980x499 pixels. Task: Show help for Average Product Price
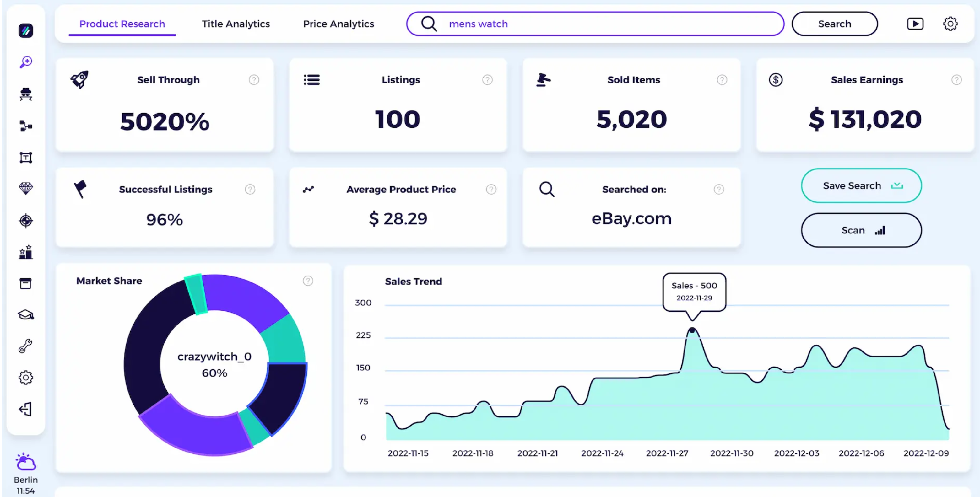(491, 190)
